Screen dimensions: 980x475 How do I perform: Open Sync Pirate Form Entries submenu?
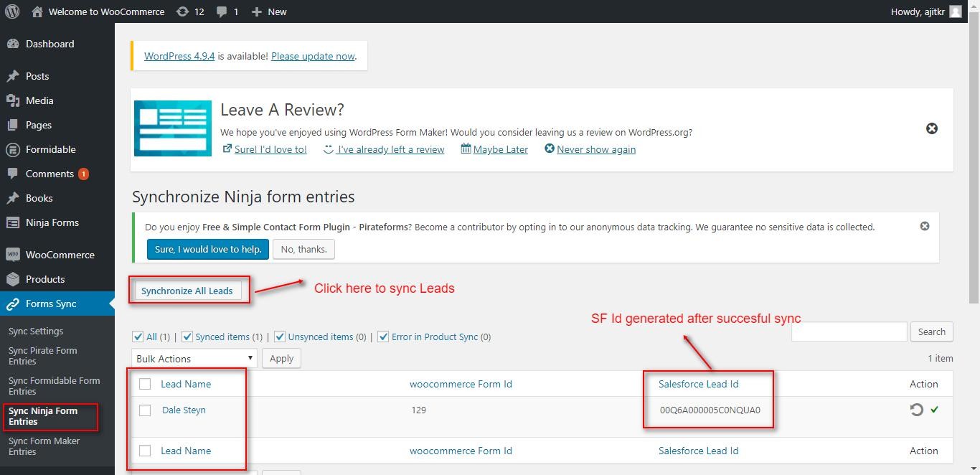[x=43, y=356]
